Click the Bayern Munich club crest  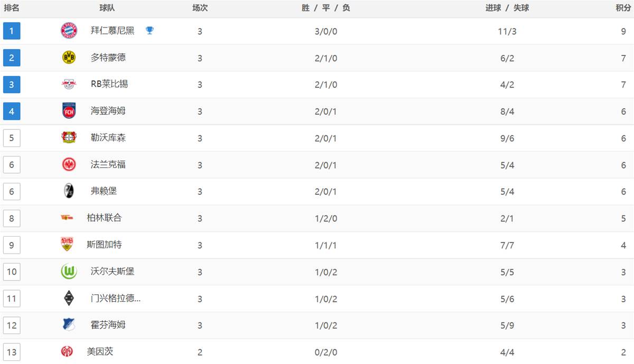[x=69, y=31]
